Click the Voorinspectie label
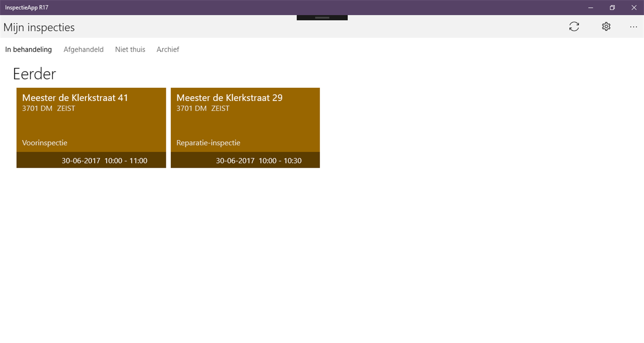Screen dimensions: 644x343 pos(45,143)
